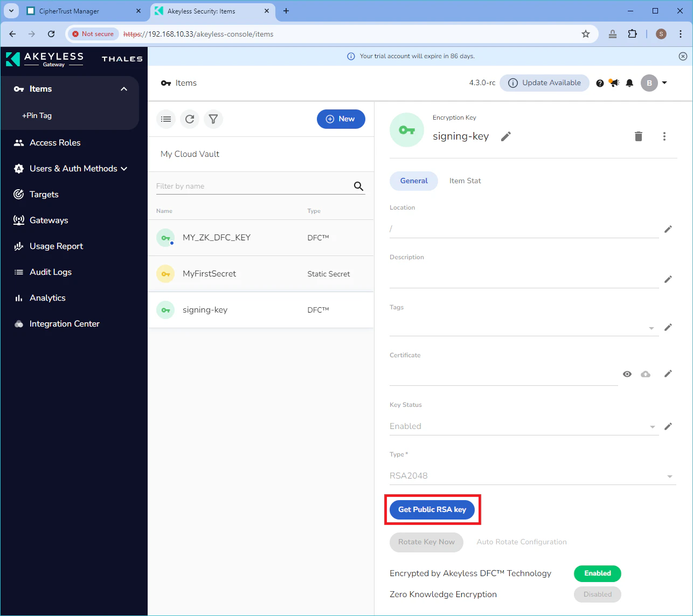Click the Update Available button
This screenshot has width=693, height=616.
(x=544, y=83)
